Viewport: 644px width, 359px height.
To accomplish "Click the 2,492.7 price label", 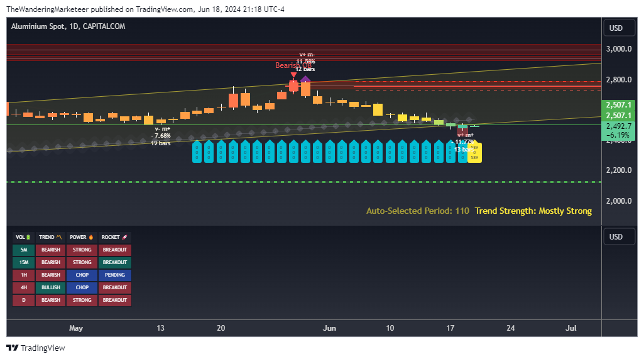I will [x=618, y=126].
